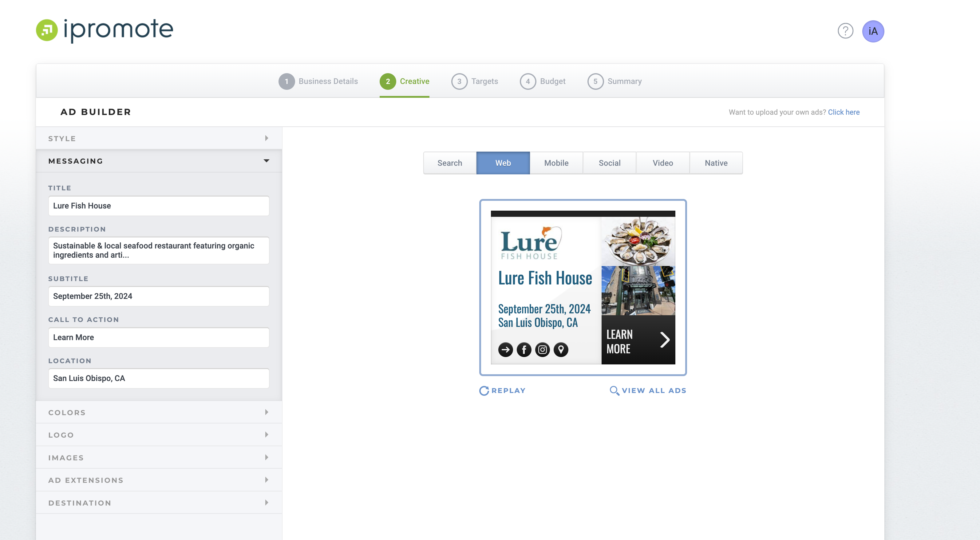
Task: Switch to the Mobile preview tab
Action: click(x=556, y=163)
